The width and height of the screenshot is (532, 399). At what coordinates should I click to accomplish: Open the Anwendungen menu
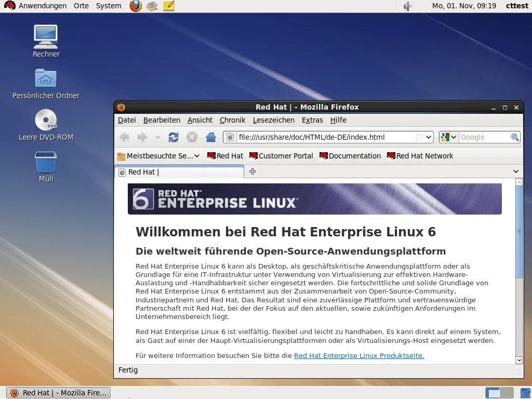click(x=35, y=6)
